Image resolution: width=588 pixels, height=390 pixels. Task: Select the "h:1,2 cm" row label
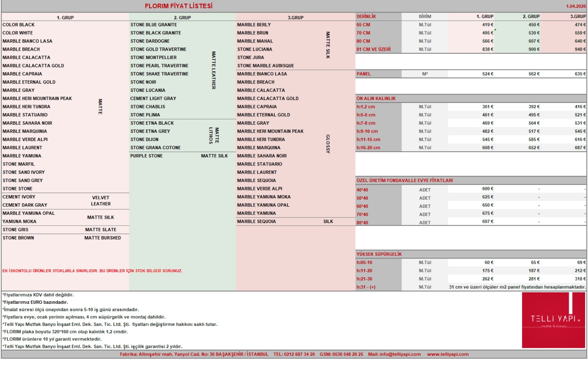366,107
